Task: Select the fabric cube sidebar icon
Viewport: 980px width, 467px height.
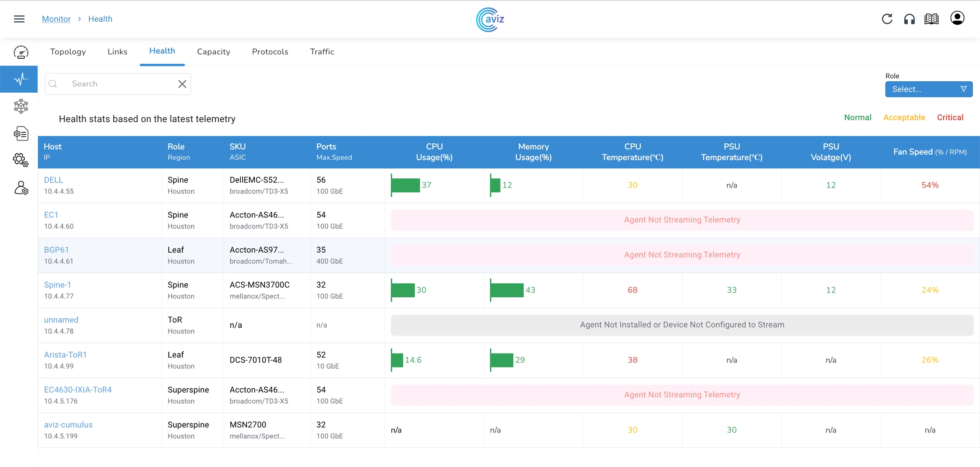Action: [x=21, y=106]
